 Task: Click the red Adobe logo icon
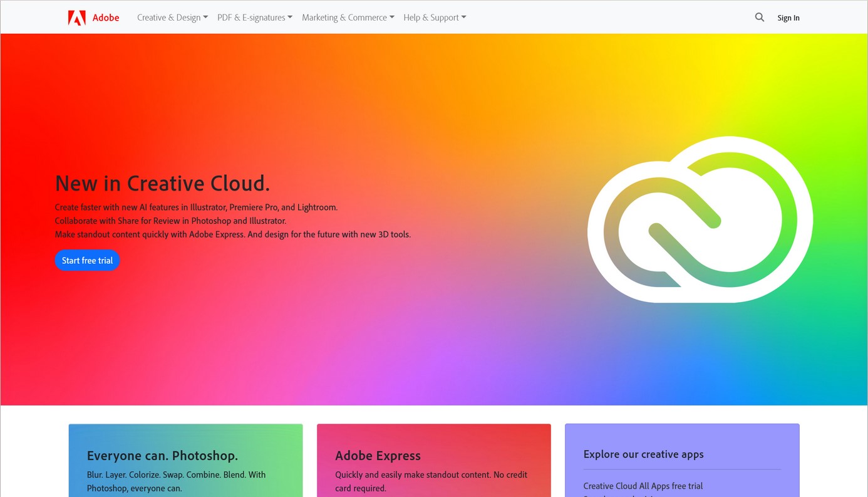click(x=76, y=18)
